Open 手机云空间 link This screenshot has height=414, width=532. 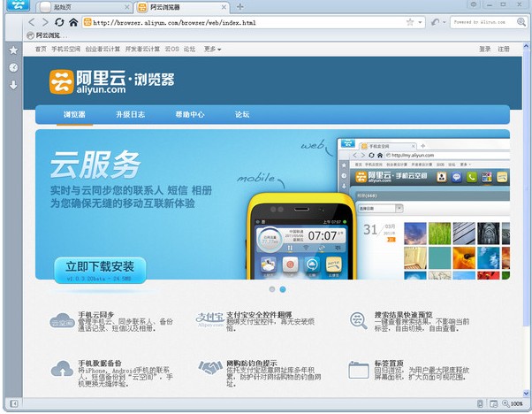[x=65, y=50]
